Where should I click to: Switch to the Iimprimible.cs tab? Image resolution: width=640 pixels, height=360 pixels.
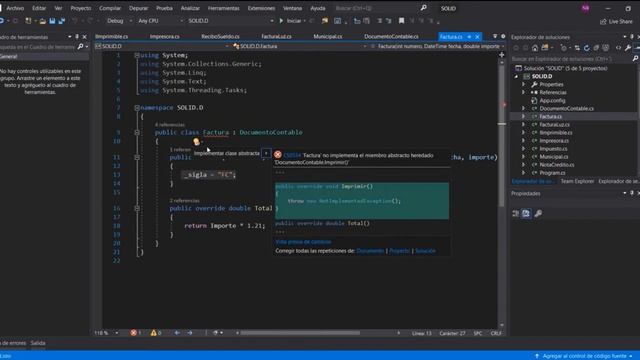click(x=111, y=36)
